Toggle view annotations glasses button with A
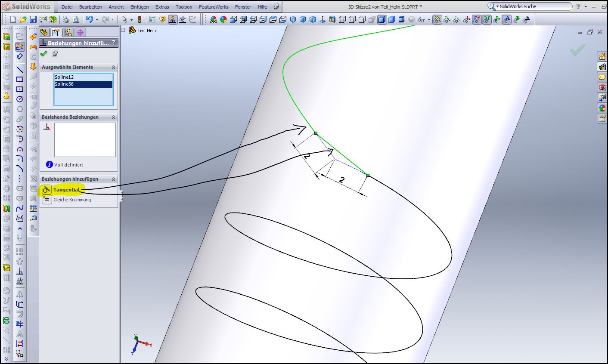608x364 pixels. pyautogui.click(x=506, y=19)
